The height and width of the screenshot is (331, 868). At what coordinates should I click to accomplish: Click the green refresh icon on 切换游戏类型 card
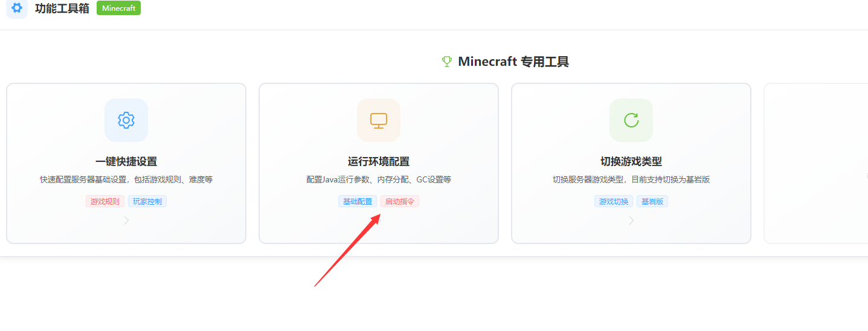click(x=631, y=120)
